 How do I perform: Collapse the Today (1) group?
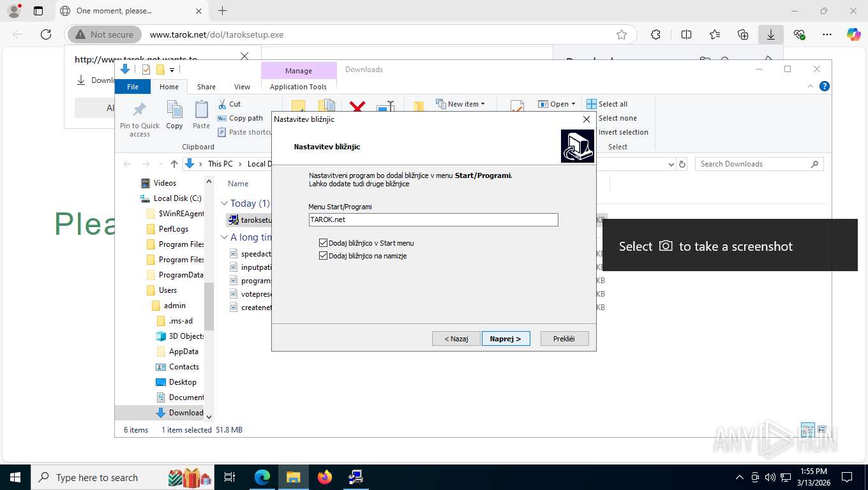pyautogui.click(x=224, y=204)
